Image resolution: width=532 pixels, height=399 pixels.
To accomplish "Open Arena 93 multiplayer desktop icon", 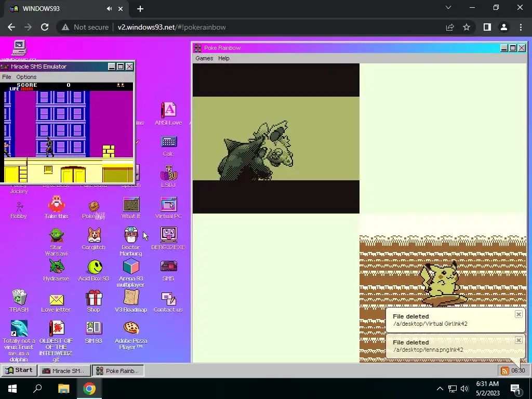I will pyautogui.click(x=131, y=273).
